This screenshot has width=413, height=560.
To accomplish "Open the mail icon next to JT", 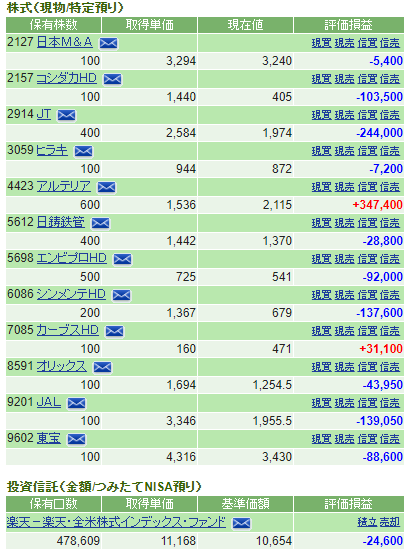I will (x=66, y=115).
